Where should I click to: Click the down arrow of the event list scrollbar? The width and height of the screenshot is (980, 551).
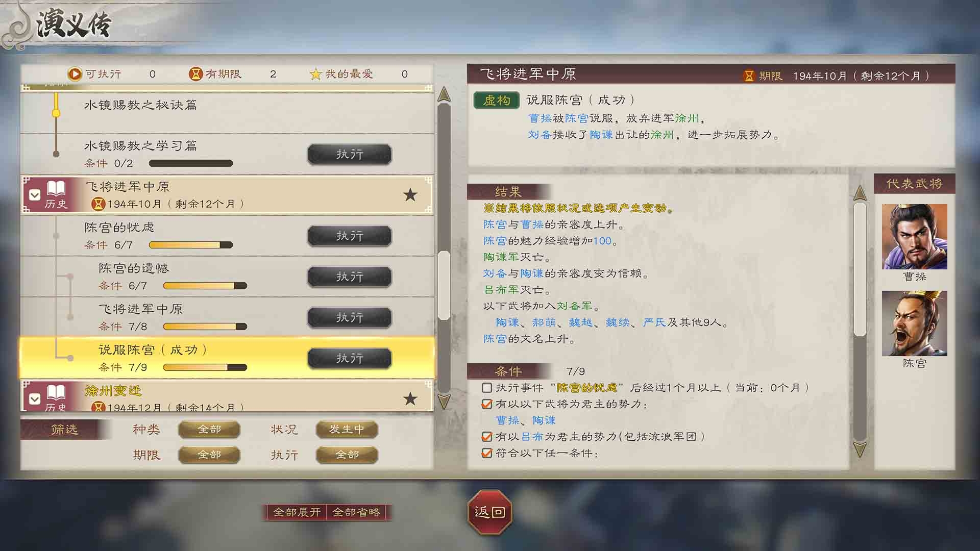coord(444,402)
